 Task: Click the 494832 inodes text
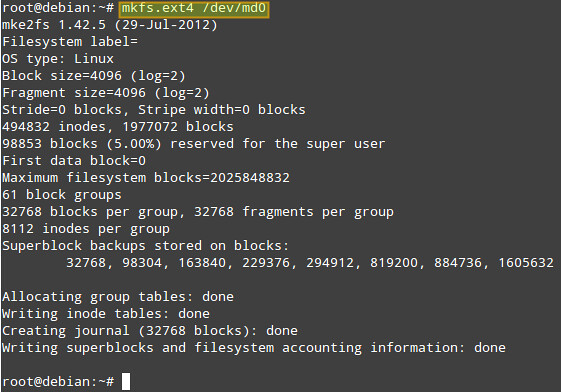(x=54, y=127)
